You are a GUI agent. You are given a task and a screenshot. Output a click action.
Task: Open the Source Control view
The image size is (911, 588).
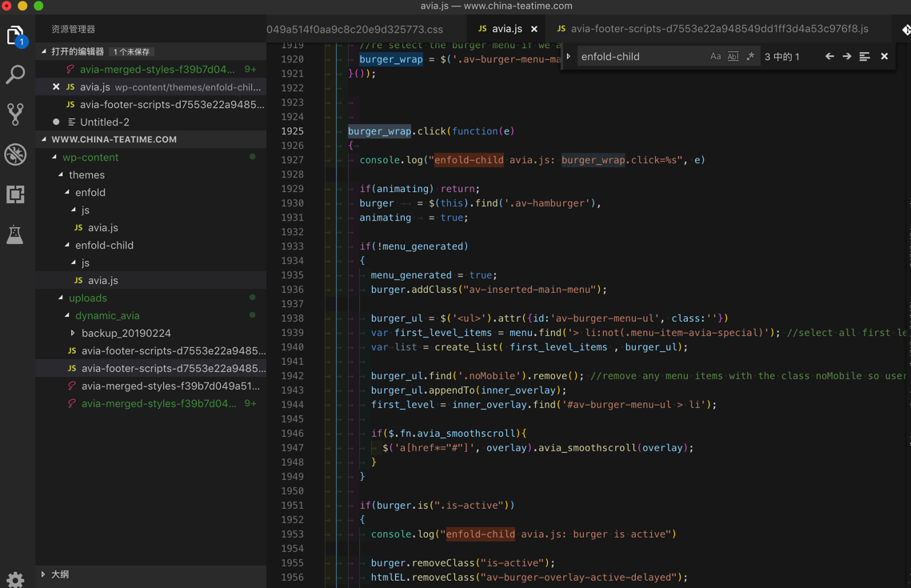[15, 114]
